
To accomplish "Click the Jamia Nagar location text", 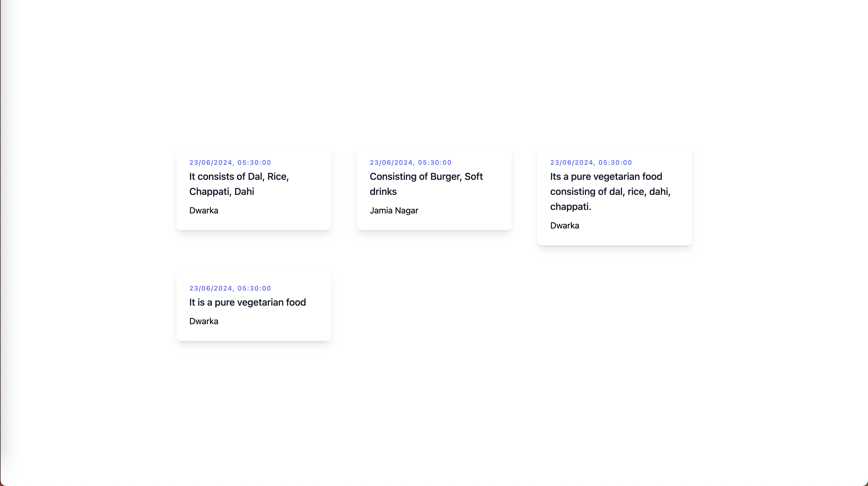I will [x=393, y=210].
